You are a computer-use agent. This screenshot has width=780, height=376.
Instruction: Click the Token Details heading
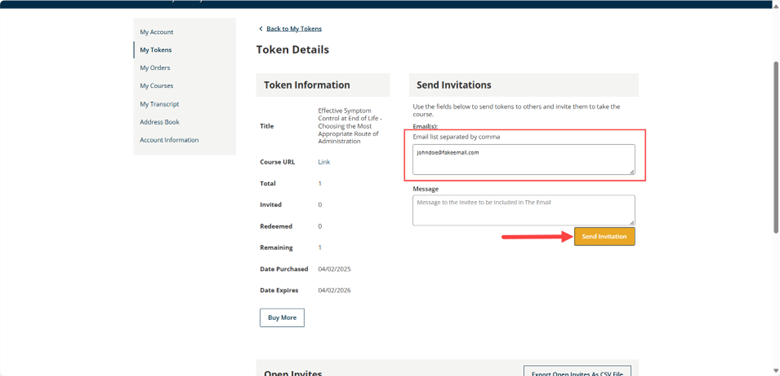click(x=292, y=50)
